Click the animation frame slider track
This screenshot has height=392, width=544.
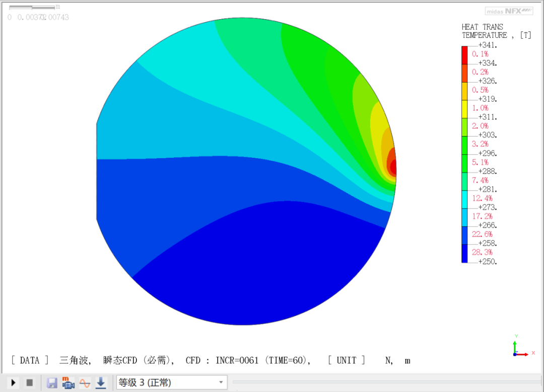[x=386, y=382]
